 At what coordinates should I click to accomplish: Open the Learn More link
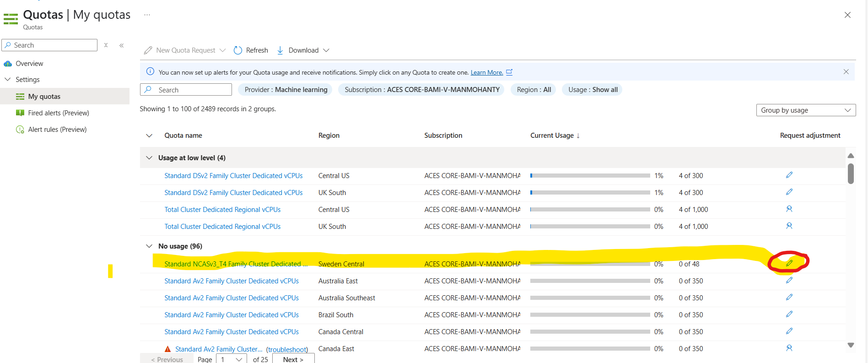click(487, 72)
